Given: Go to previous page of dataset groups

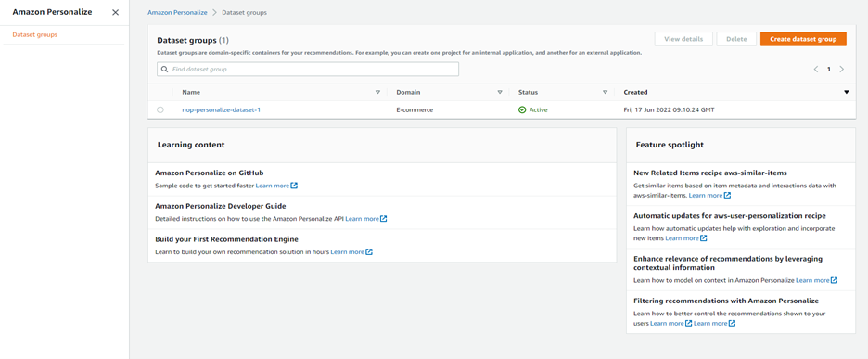Looking at the screenshot, I should click(x=816, y=70).
